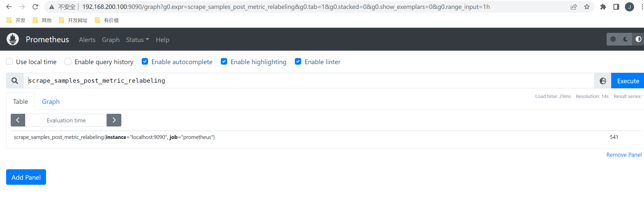Expand the Status dropdown menu
The width and height of the screenshot is (644, 212).
coord(137,40)
